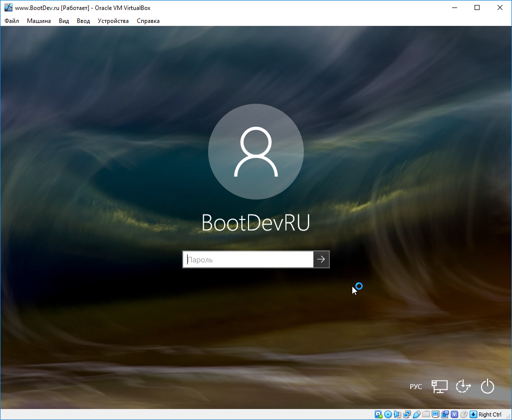Click the mouse integration status icon

[464, 415]
